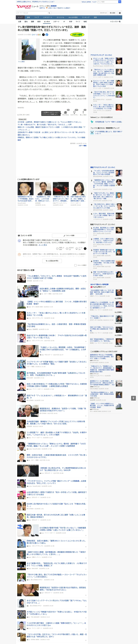Open related article about 元乃木坂・山崎怜奈
This screenshot has width=138, height=644.
49,122
